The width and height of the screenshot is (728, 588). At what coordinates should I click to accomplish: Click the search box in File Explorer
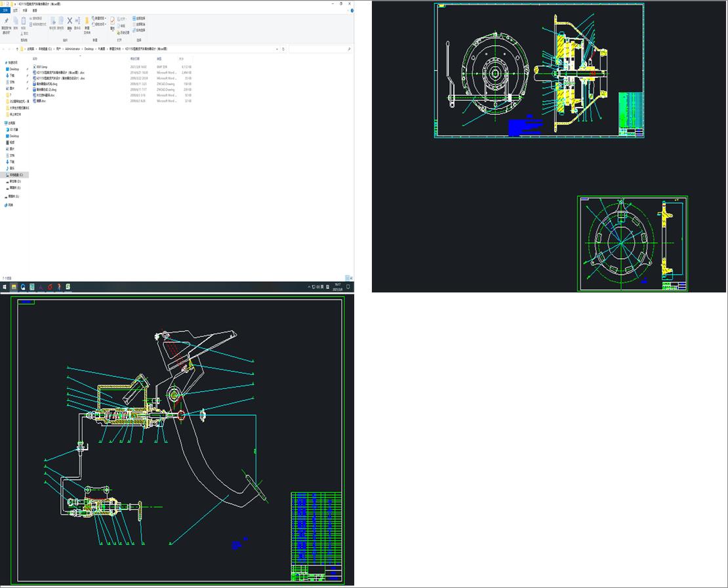point(319,49)
